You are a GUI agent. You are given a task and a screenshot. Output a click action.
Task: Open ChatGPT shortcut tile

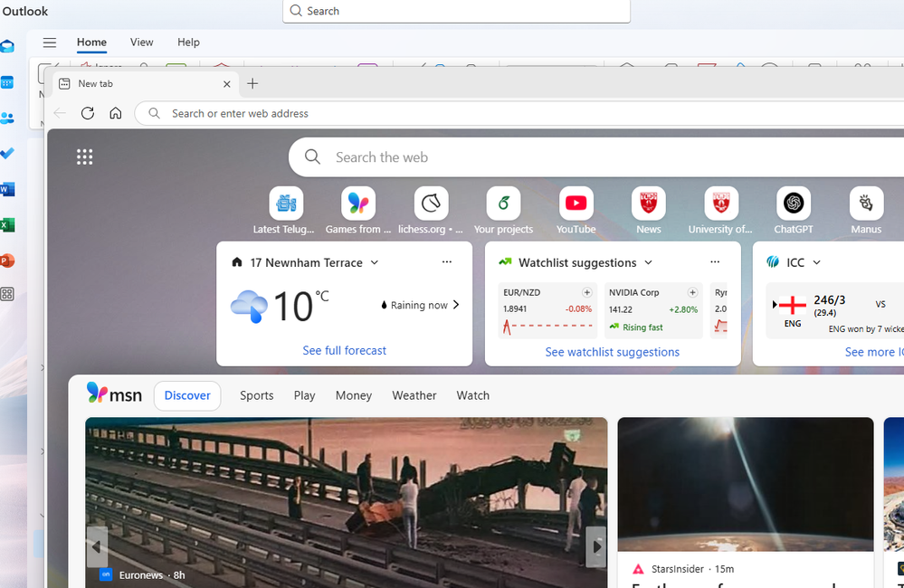[794, 211]
